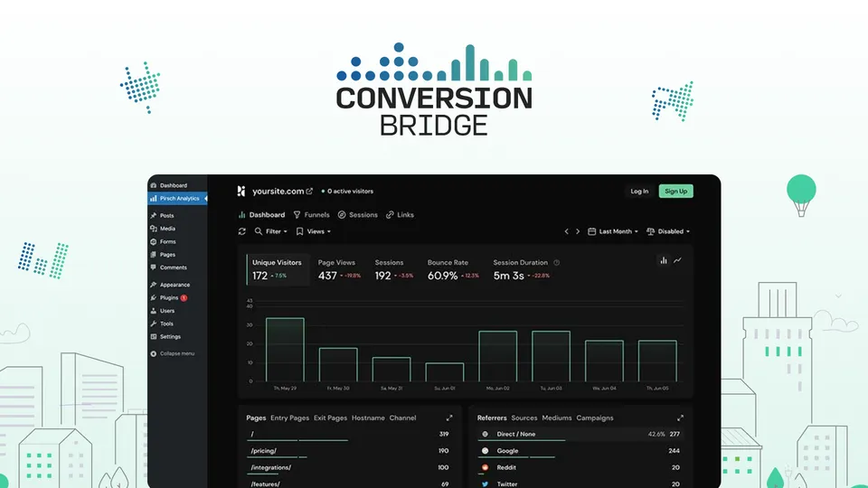This screenshot has height=488, width=868.
Task: Select the Sessions metric showing 192
Action: coord(394,269)
